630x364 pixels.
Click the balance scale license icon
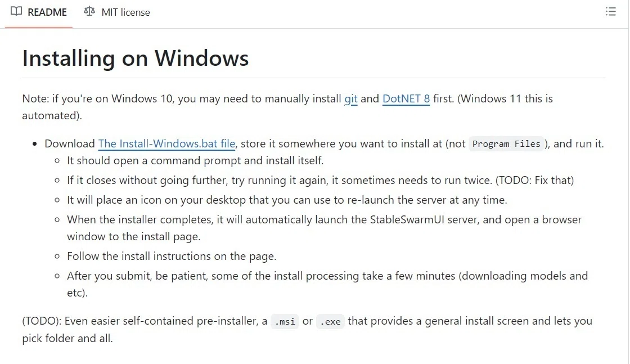click(x=89, y=11)
